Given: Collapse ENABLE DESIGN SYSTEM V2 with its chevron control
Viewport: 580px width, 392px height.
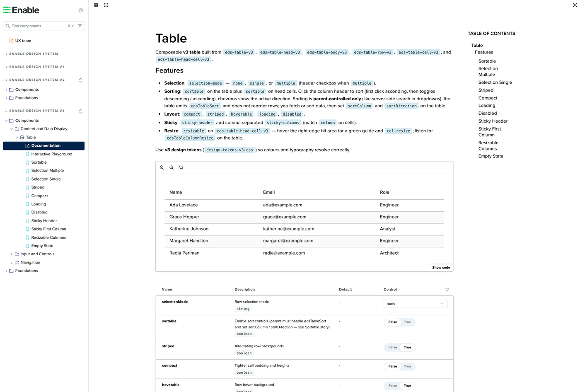Looking at the screenshot, I should [80, 80].
